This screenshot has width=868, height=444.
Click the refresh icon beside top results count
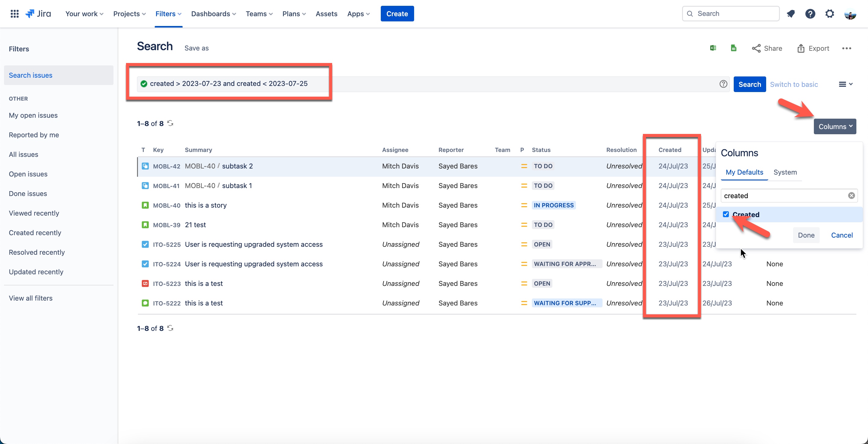(x=170, y=123)
